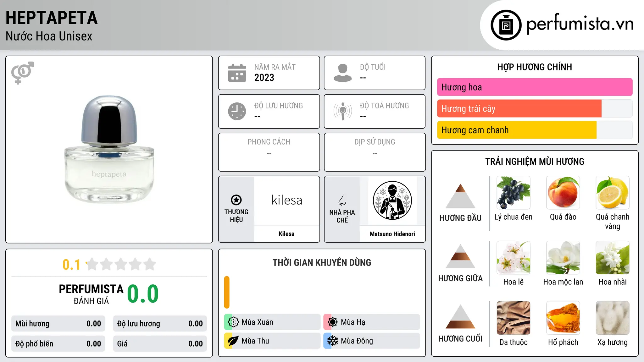Open the Lý chua đen note image
Viewport: 644px width, 362px height.
click(x=513, y=193)
